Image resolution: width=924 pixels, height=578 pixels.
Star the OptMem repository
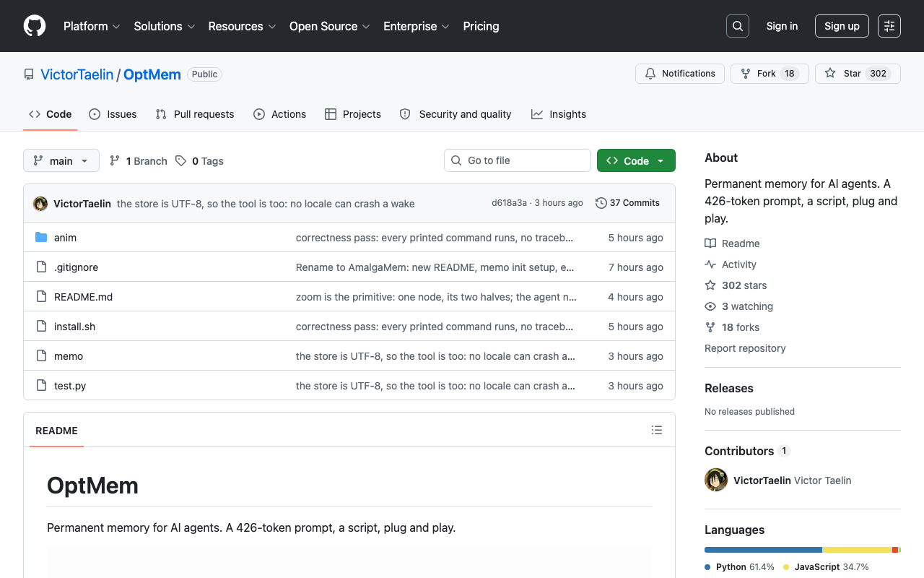point(858,74)
